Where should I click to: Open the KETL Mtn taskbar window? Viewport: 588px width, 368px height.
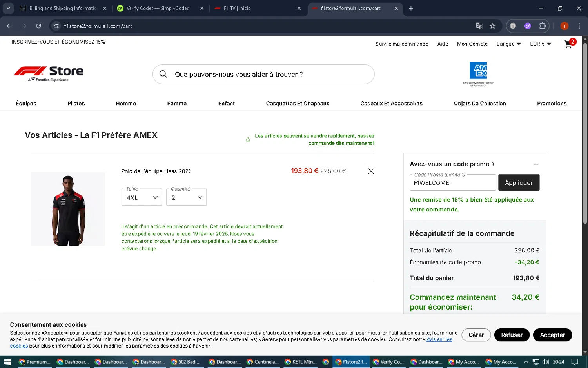301,362
